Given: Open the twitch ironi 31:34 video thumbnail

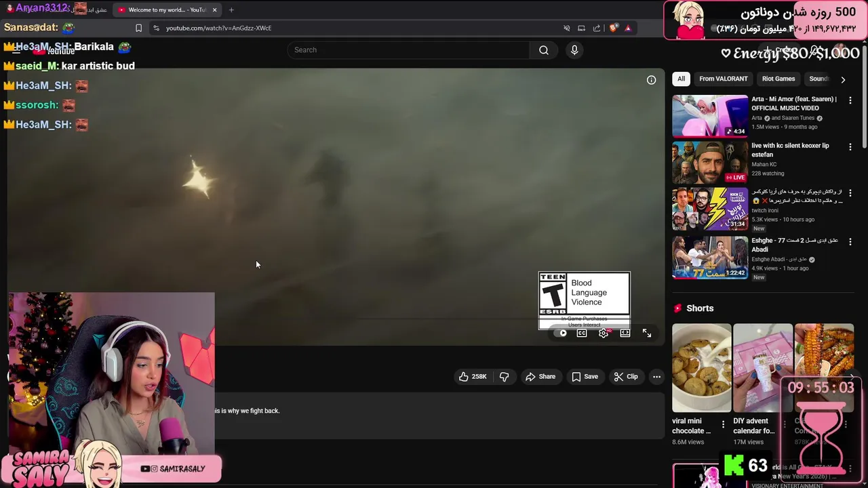Looking at the screenshot, I should tap(710, 209).
